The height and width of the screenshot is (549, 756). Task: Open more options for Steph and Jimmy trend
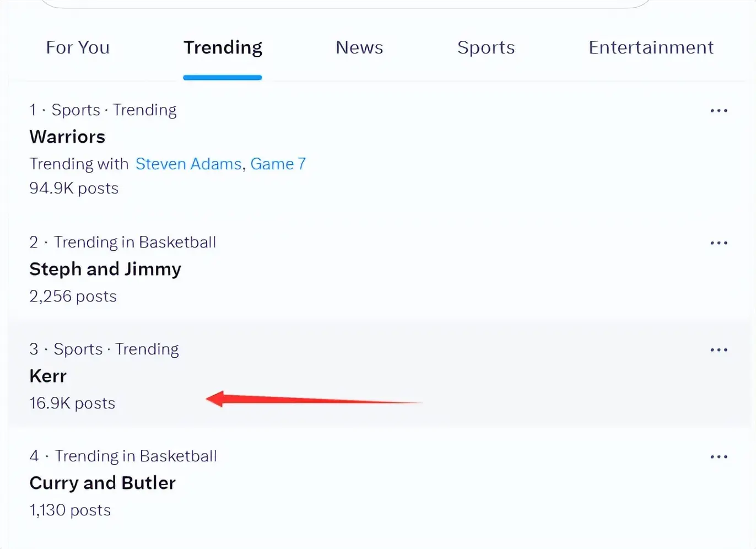pos(719,243)
